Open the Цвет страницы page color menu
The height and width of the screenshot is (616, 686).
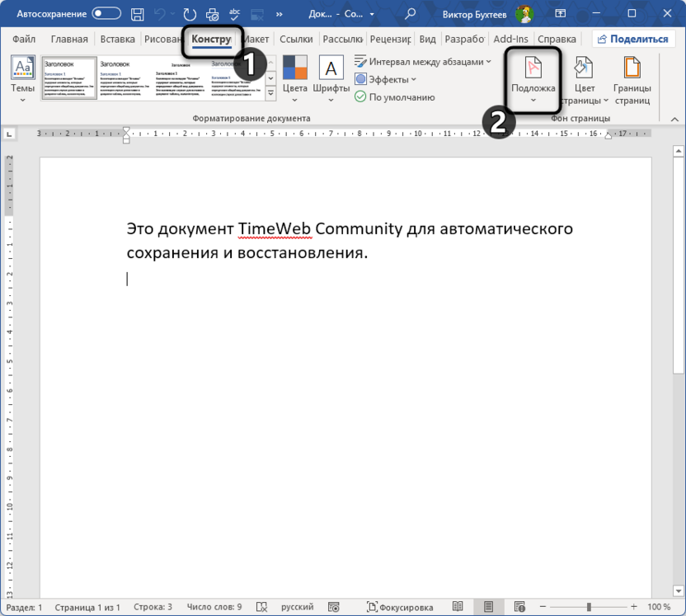[584, 81]
